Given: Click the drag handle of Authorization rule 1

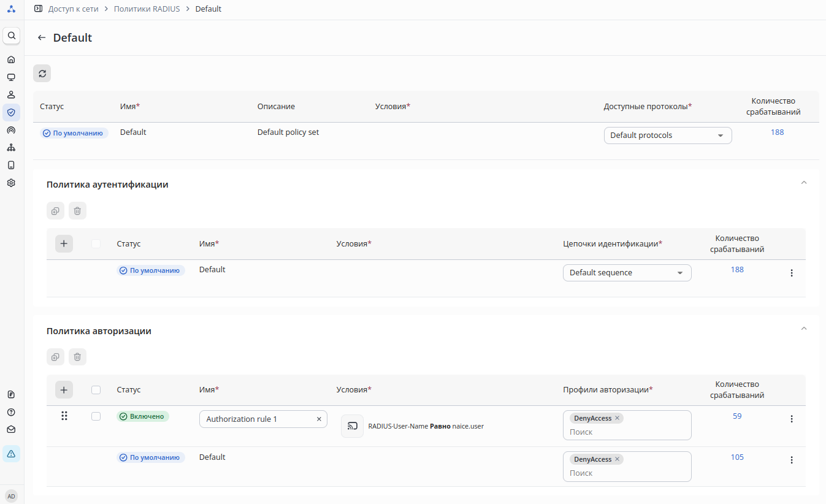Looking at the screenshot, I should [64, 416].
